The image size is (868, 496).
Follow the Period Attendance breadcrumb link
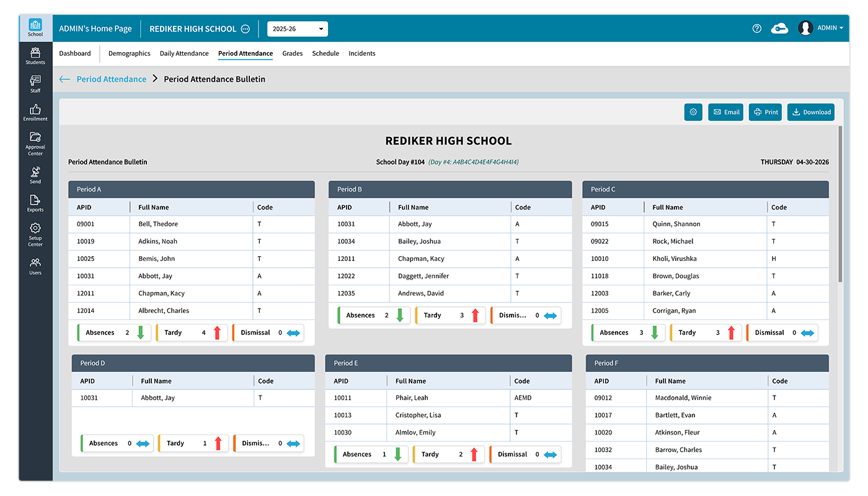click(x=112, y=79)
